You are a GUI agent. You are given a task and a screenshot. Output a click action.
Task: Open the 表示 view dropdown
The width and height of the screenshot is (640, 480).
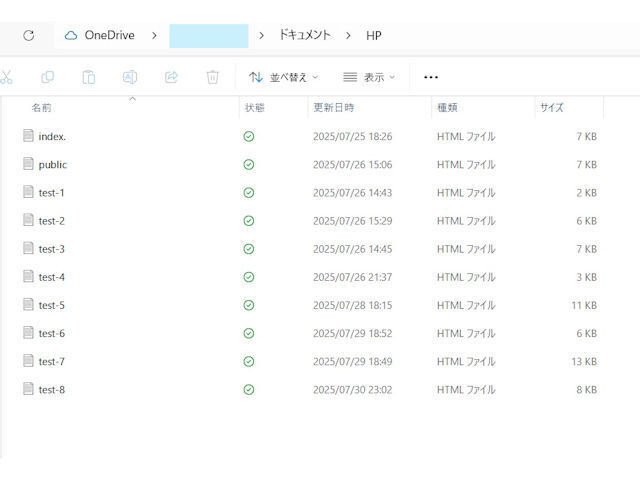pos(369,77)
